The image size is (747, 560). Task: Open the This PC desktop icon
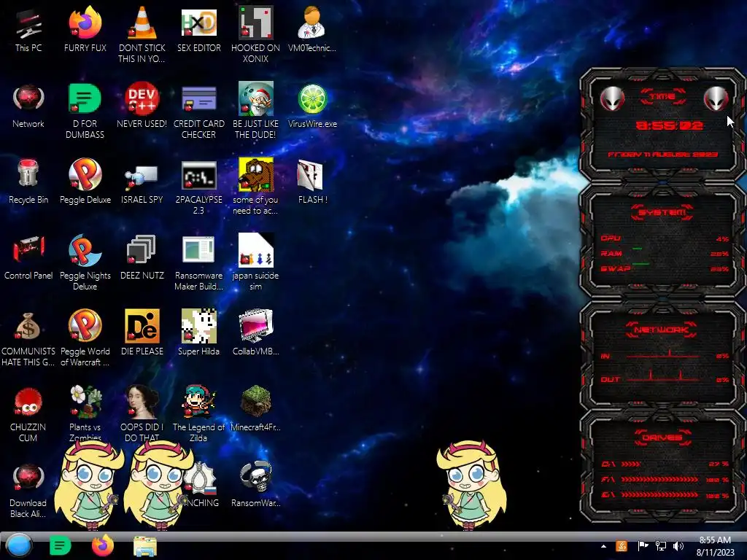pyautogui.click(x=28, y=28)
